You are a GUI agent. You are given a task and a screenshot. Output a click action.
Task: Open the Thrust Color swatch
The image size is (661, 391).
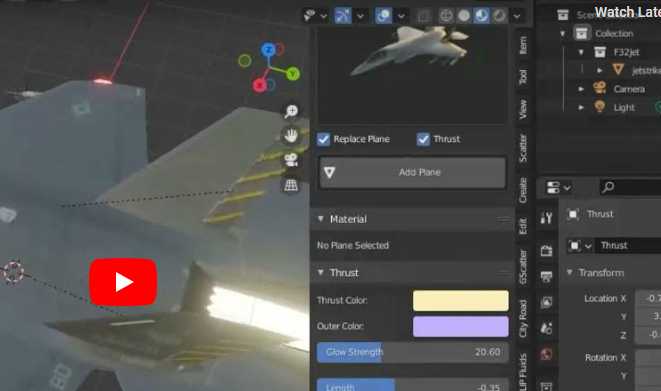461,300
